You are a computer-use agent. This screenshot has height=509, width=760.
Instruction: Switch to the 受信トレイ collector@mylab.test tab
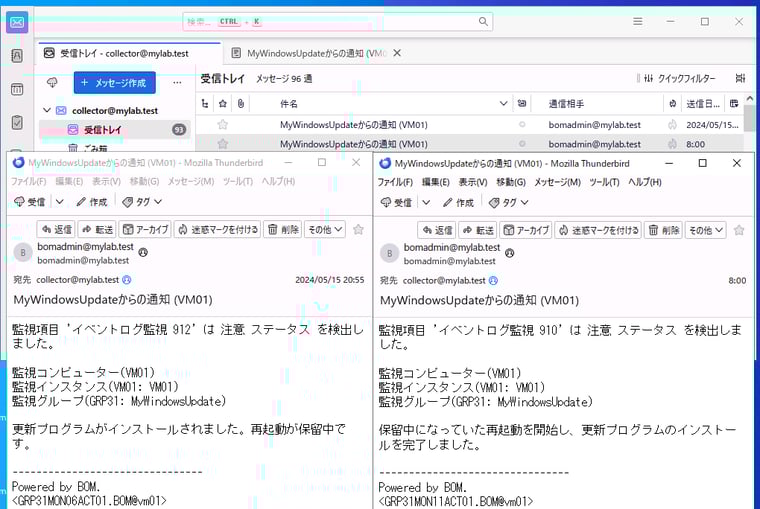[129, 53]
